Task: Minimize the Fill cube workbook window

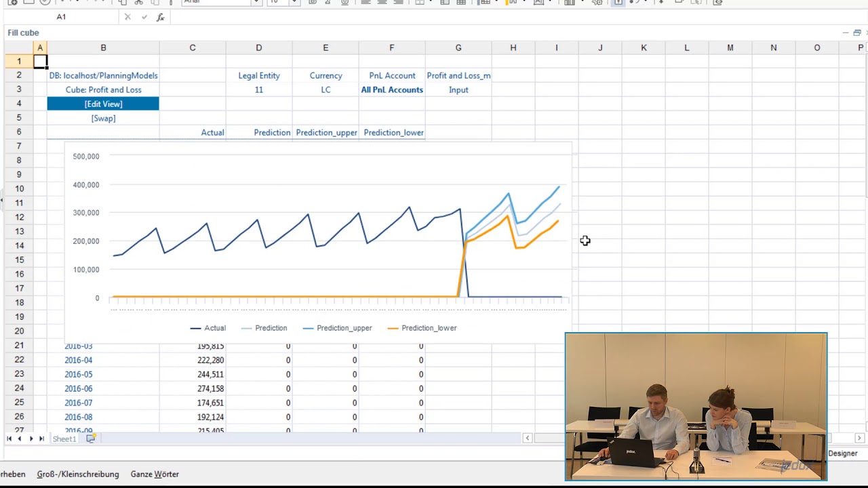Action: click(x=846, y=33)
